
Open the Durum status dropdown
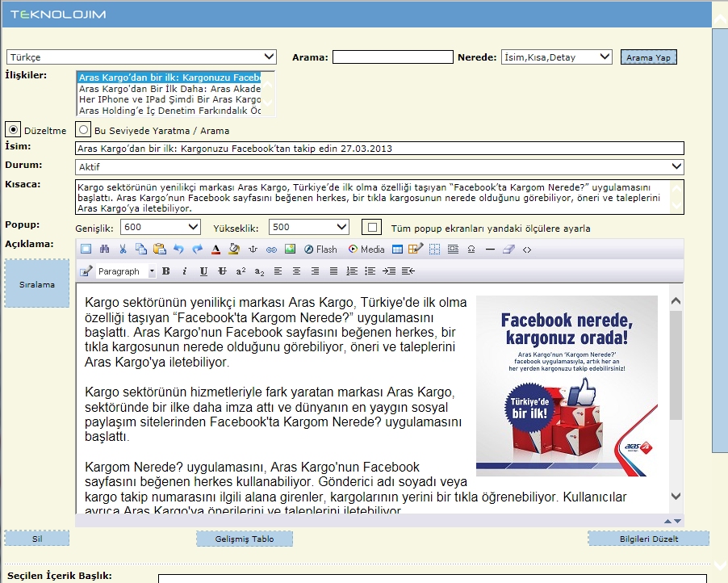pos(379,167)
